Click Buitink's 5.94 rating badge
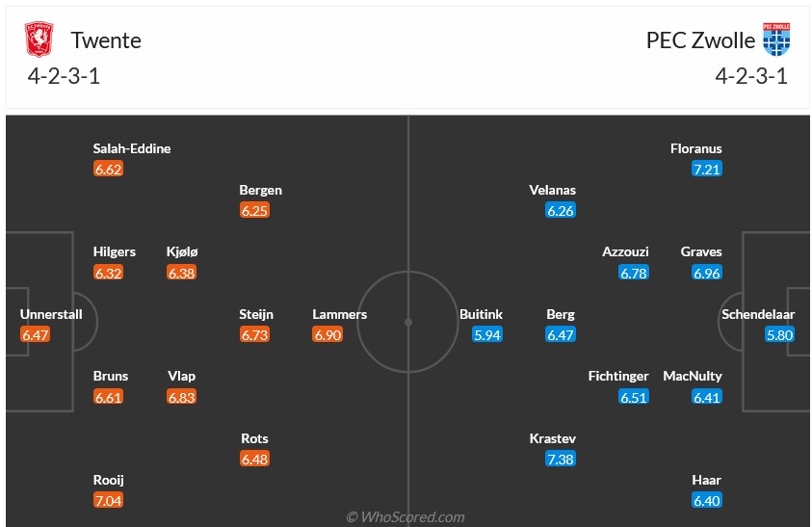The width and height of the screenshot is (812, 527). point(486,335)
